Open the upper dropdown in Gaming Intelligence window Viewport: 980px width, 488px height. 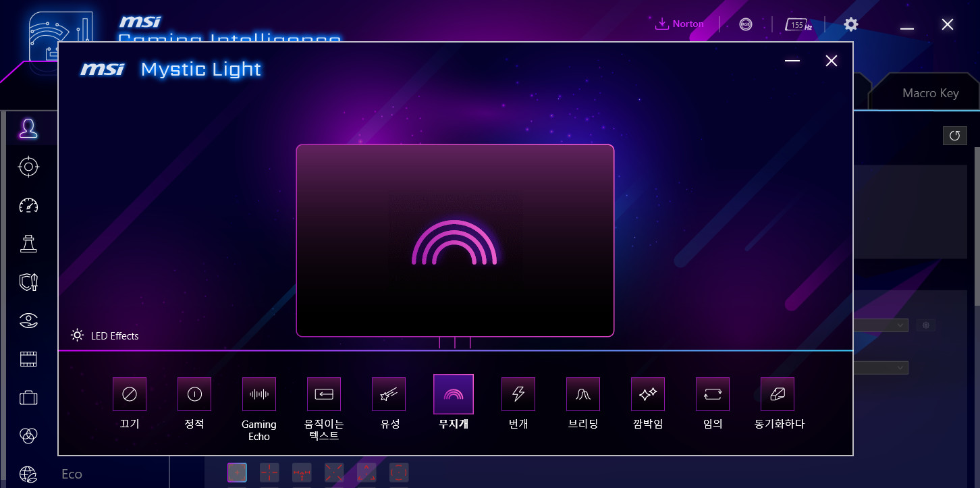pyautogui.click(x=881, y=325)
